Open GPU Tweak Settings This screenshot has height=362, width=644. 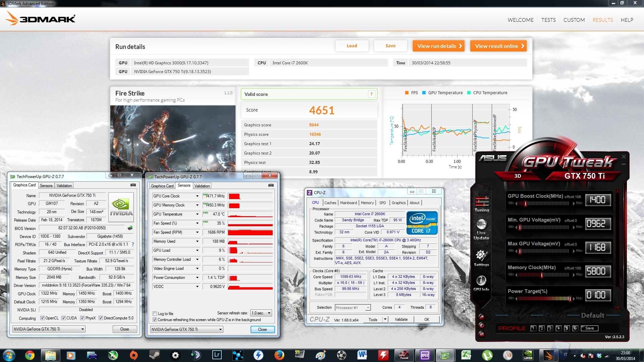[481, 258]
